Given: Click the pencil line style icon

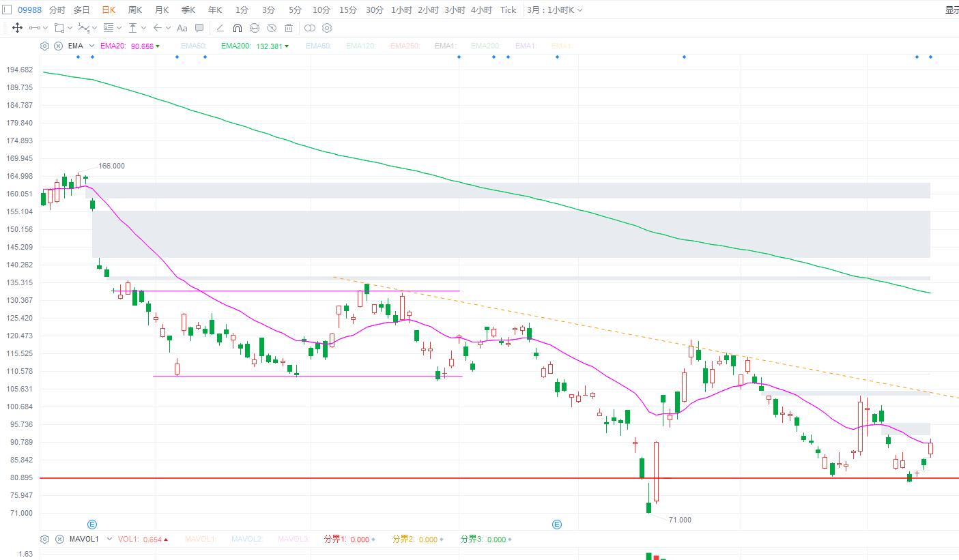Looking at the screenshot, I should point(220,28).
